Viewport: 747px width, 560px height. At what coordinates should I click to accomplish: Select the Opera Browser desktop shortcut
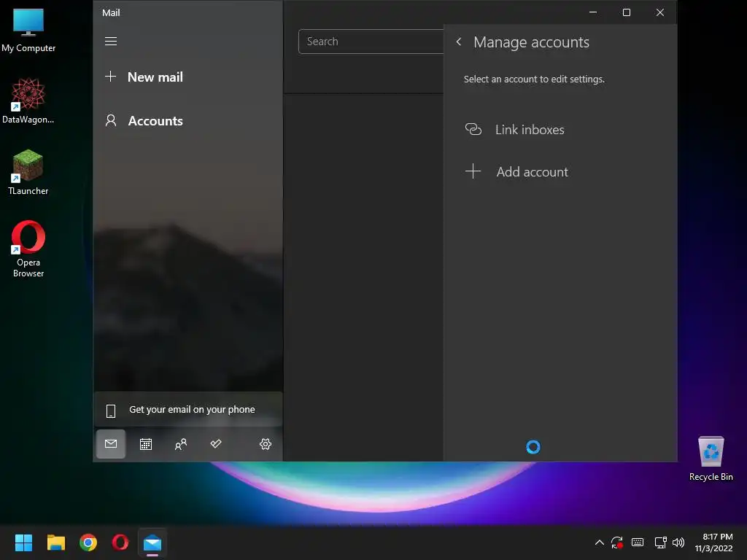pos(28,249)
